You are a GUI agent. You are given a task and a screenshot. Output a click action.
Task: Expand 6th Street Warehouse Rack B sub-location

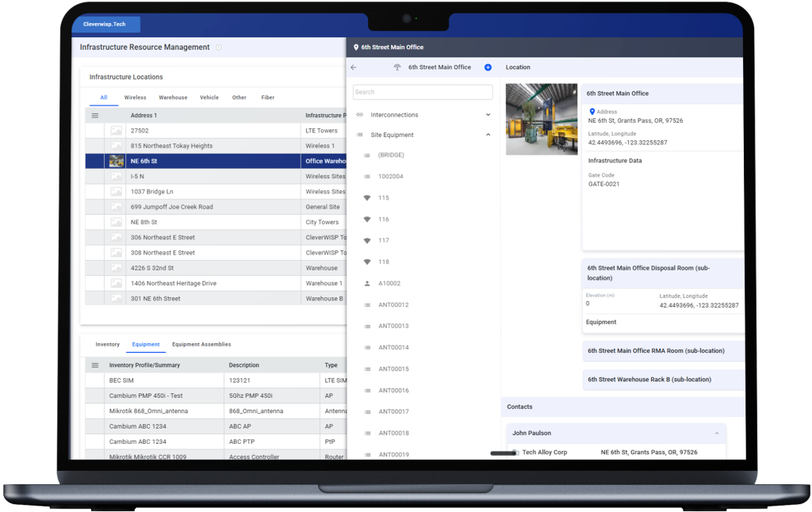pos(663,380)
